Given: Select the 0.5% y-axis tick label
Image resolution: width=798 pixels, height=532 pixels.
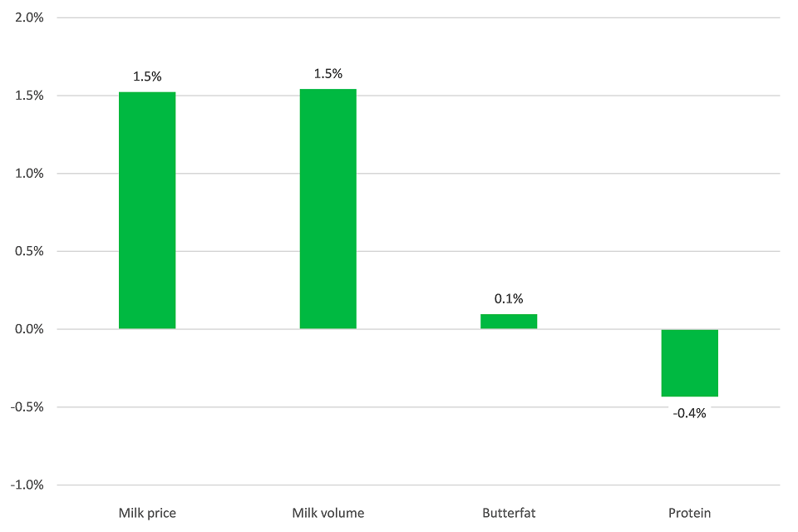Looking at the screenshot, I should [29, 251].
